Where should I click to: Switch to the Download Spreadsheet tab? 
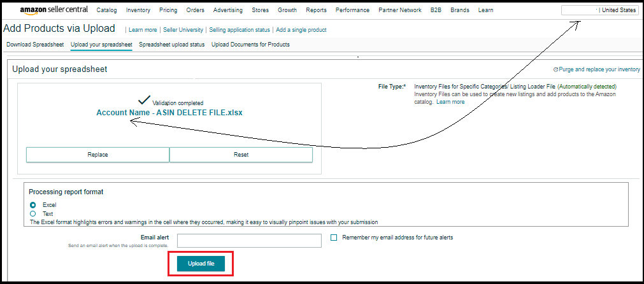click(x=35, y=45)
